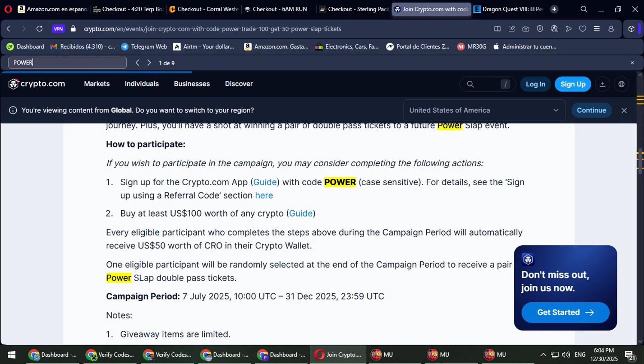Image resolution: width=644 pixels, height=364 pixels.
Task: Jump to next find match
Action: point(149,63)
